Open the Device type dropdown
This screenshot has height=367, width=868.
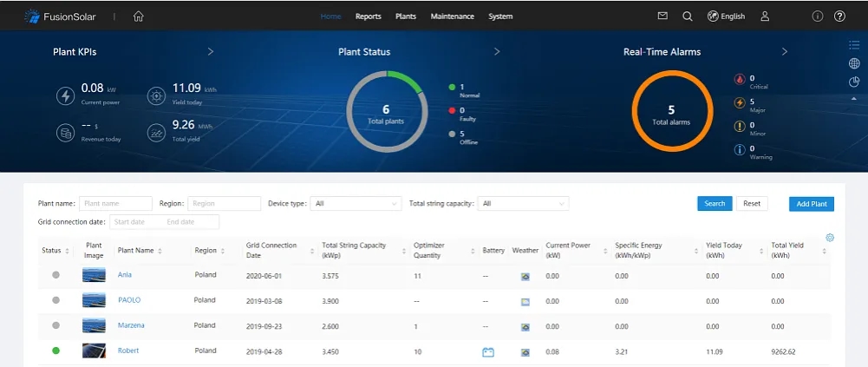click(x=355, y=204)
